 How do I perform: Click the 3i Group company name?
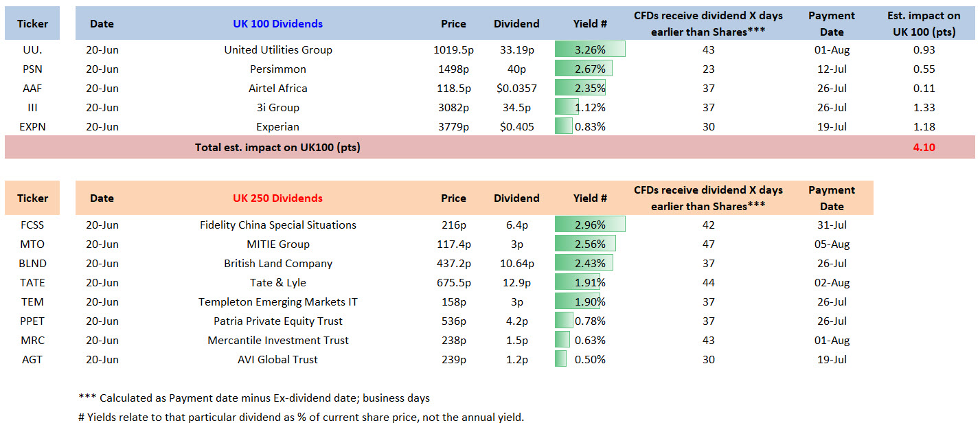(x=278, y=108)
